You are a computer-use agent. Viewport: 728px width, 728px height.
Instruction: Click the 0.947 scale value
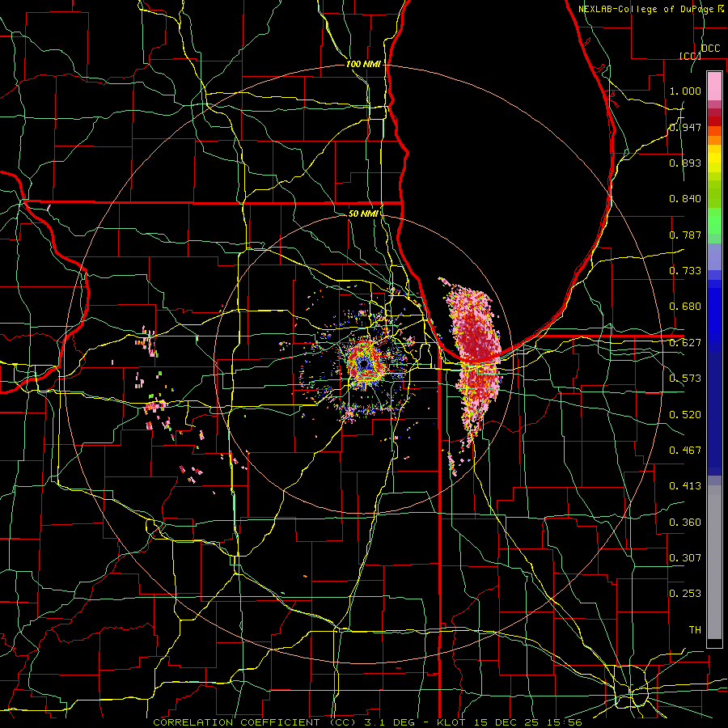(x=685, y=127)
